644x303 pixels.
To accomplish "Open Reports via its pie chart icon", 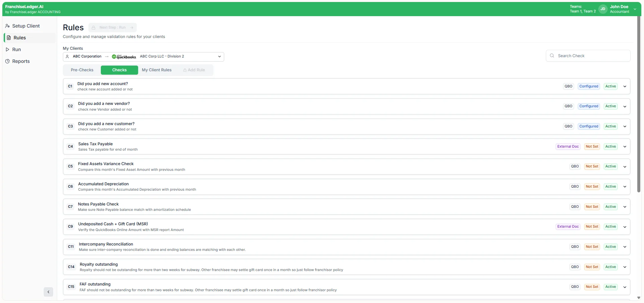I will (x=7, y=61).
